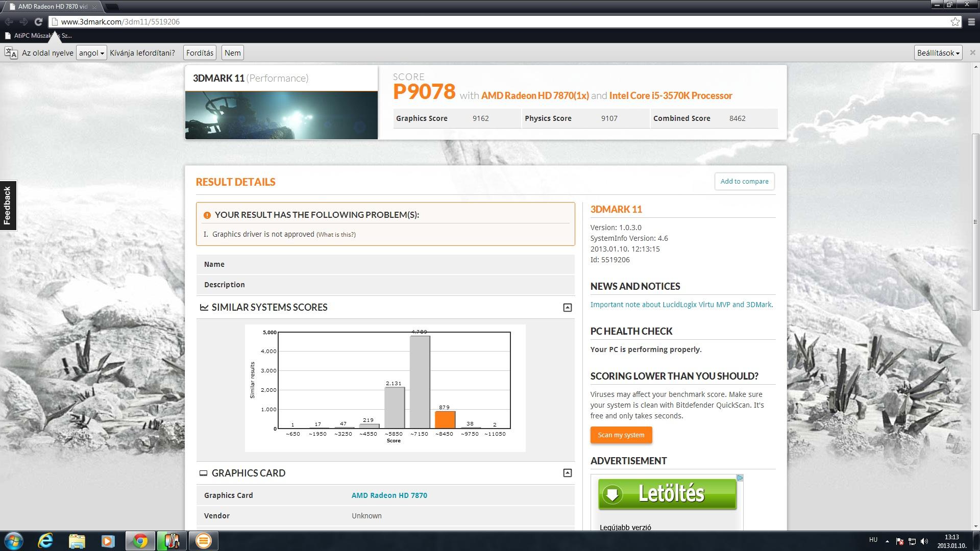Viewport: 980px width, 551px height.
Task: Open the green app icon in taskbar
Action: (x=171, y=541)
